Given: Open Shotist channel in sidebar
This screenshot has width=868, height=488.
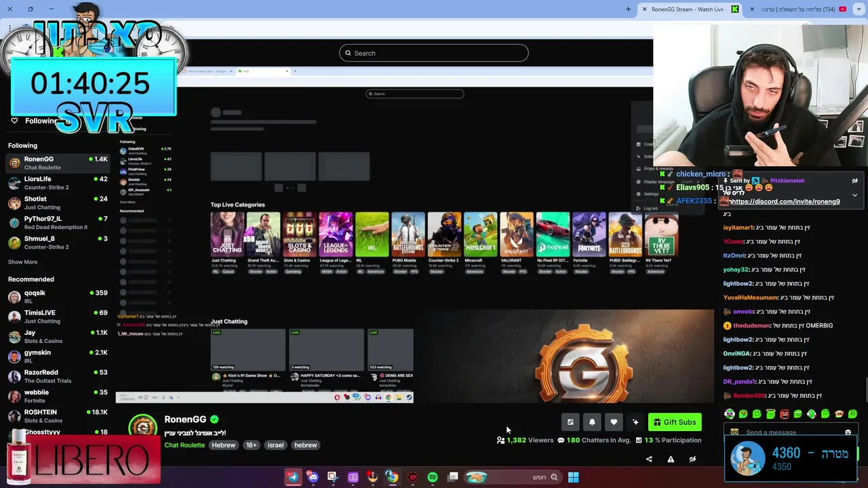Looking at the screenshot, I should [58, 203].
